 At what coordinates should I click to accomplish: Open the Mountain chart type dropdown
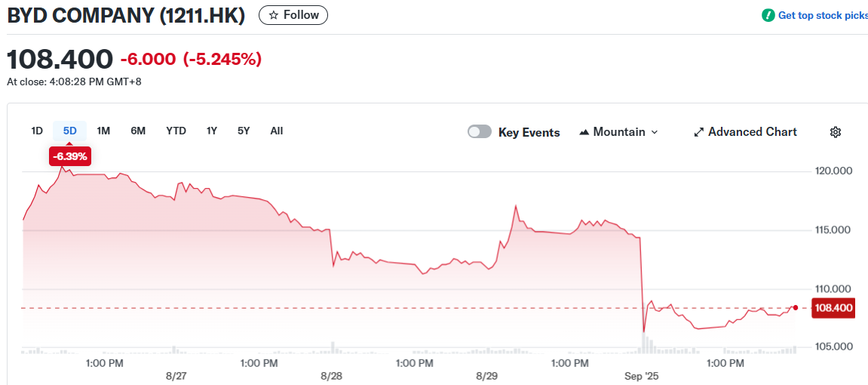[618, 132]
